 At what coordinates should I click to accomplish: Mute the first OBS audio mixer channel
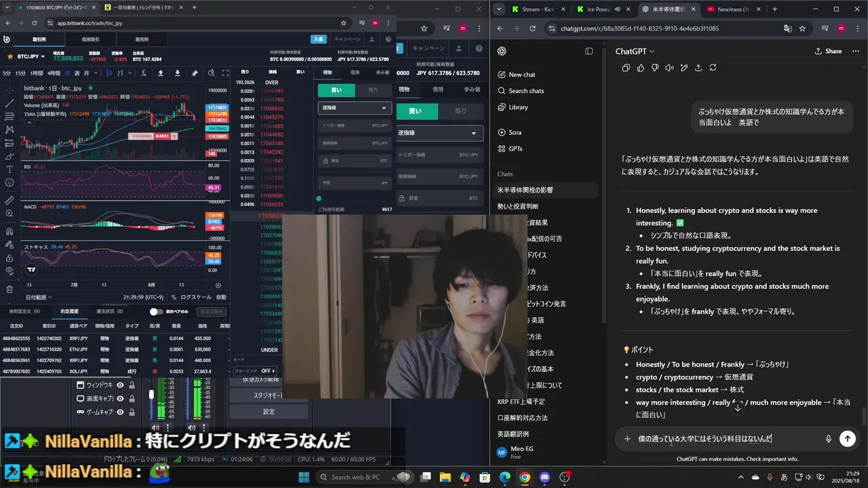[x=155, y=428]
